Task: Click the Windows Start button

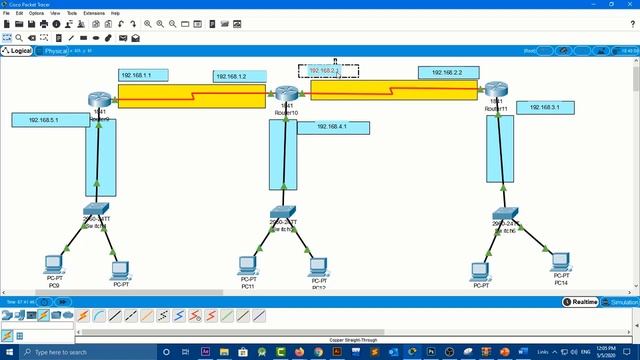Action: [9, 352]
